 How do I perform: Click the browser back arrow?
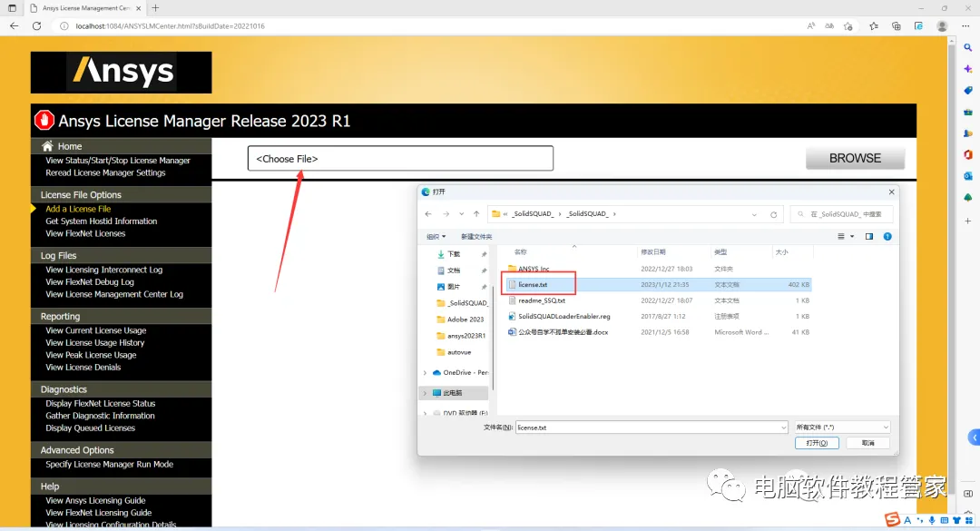click(14, 26)
